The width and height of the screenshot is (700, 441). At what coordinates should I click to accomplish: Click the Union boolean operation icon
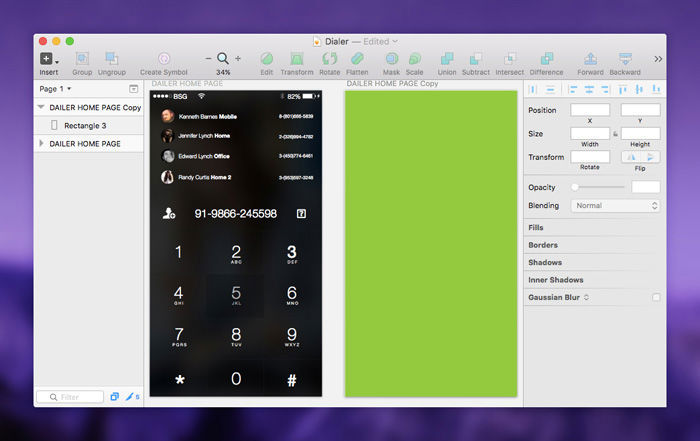[445, 59]
